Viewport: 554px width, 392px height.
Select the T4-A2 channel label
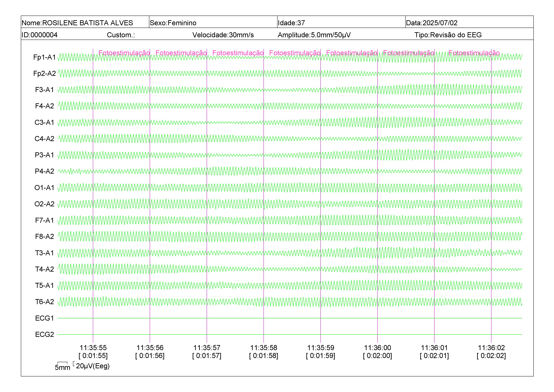click(45, 269)
